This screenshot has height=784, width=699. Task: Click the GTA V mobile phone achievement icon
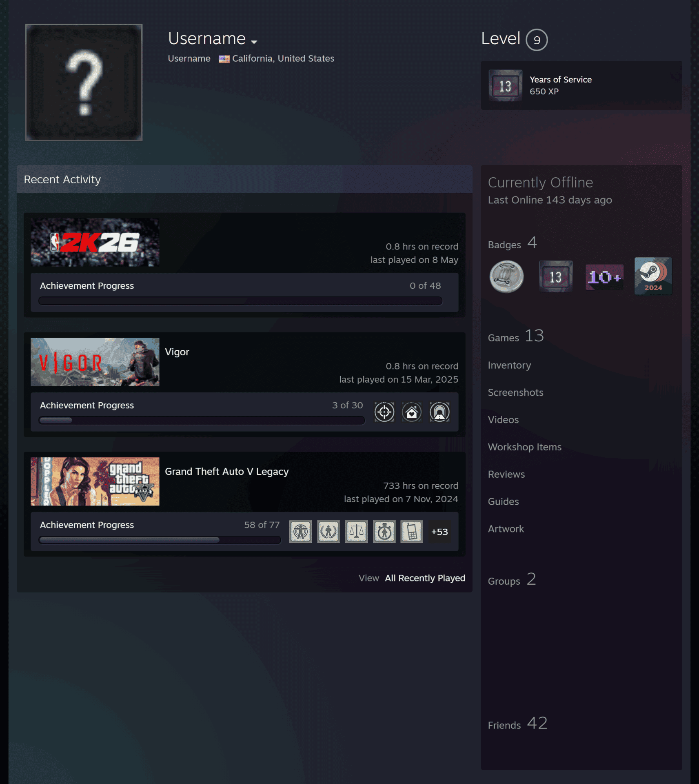pos(412,532)
